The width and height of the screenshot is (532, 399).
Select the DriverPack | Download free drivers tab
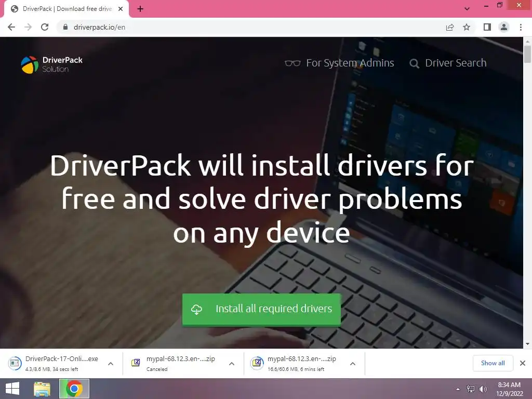[x=66, y=9]
